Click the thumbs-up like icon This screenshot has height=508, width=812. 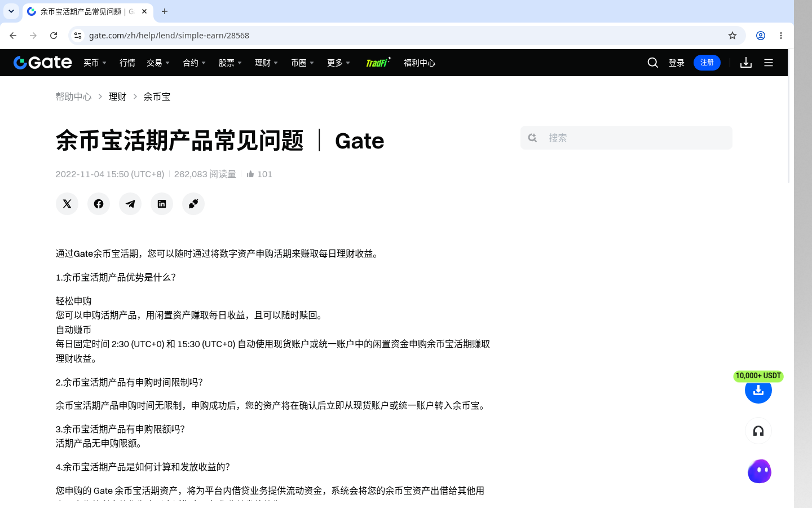[250, 174]
